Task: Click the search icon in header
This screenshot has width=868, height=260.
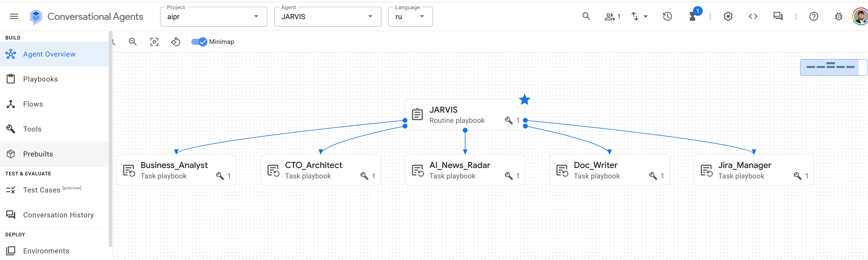Action: (586, 17)
